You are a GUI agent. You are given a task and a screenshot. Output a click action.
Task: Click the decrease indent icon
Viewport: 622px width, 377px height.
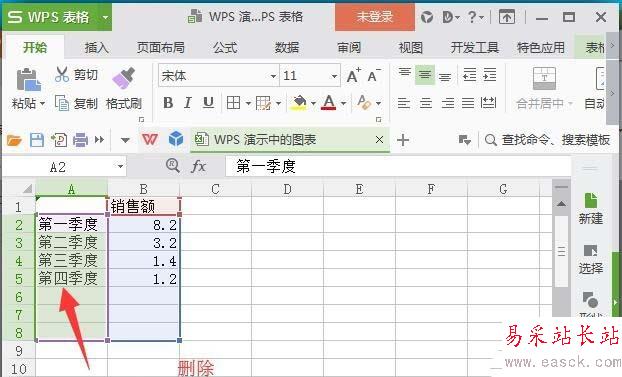click(470, 75)
